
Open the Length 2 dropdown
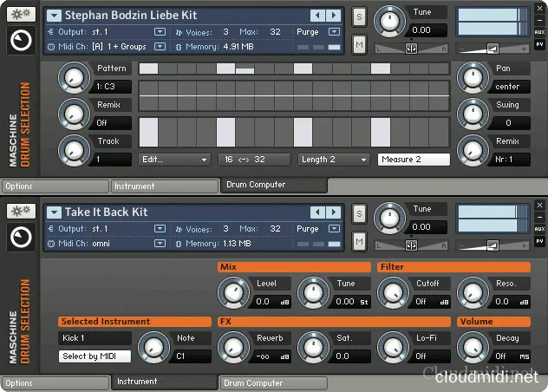coord(333,160)
